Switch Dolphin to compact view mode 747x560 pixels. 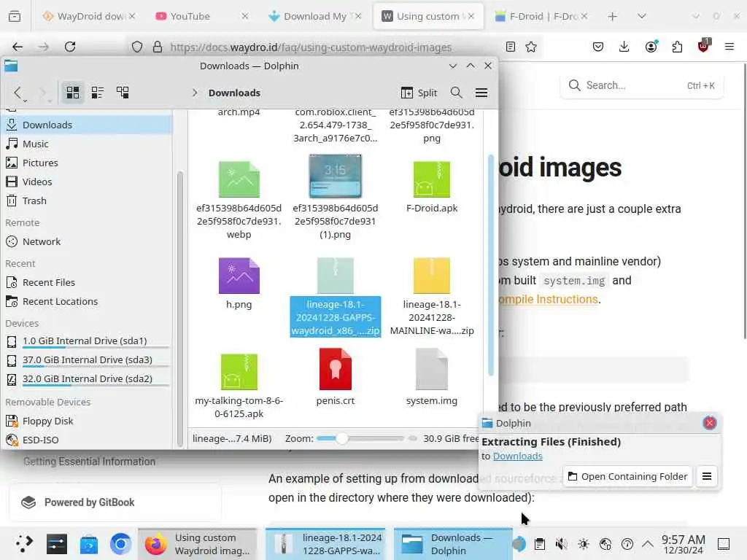click(x=98, y=93)
